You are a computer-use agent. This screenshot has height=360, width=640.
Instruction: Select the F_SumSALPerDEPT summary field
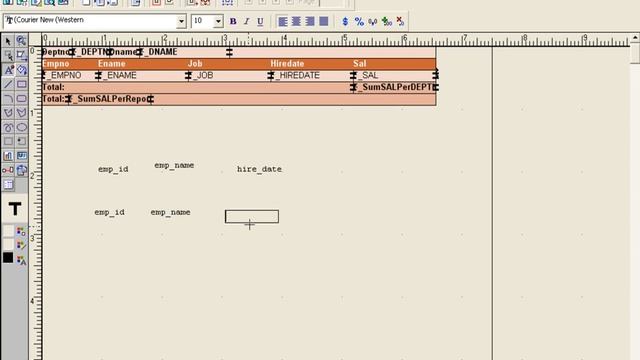coord(395,87)
